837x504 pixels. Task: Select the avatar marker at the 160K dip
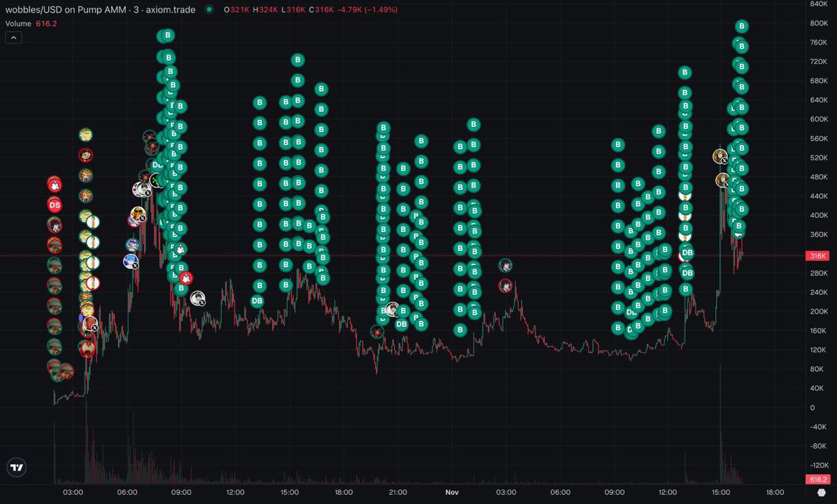377,332
